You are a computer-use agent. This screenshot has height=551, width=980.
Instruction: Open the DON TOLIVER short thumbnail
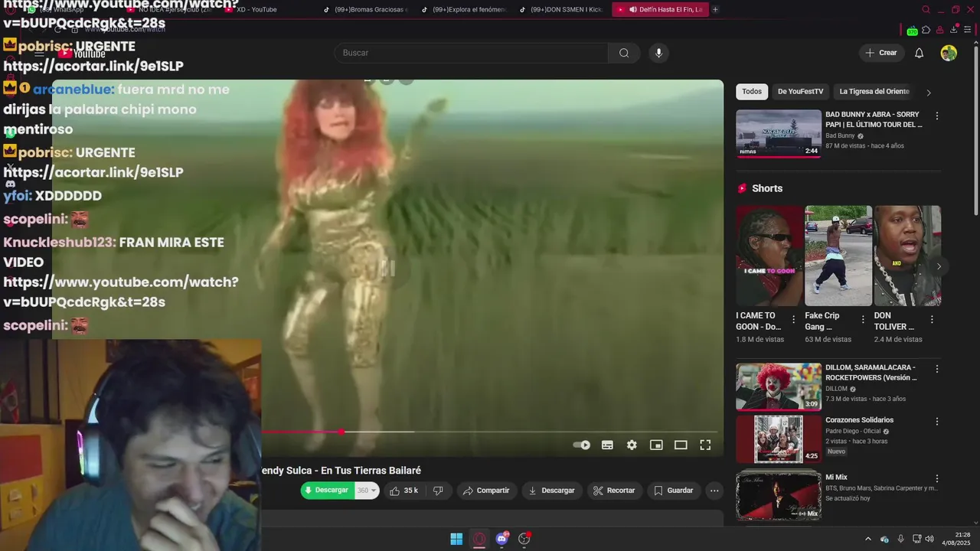point(907,256)
